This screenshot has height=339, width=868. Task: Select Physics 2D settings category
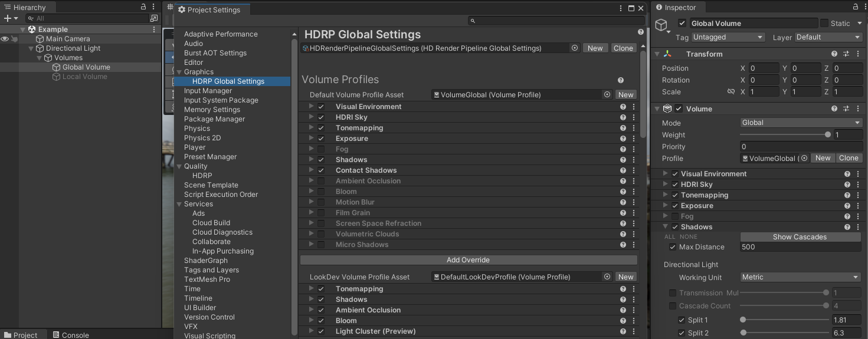tap(202, 138)
